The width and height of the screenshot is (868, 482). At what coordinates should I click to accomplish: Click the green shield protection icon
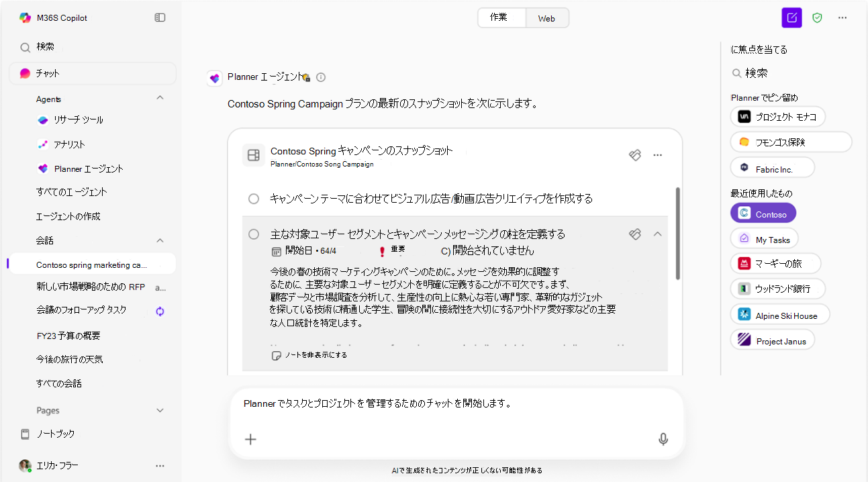(817, 18)
